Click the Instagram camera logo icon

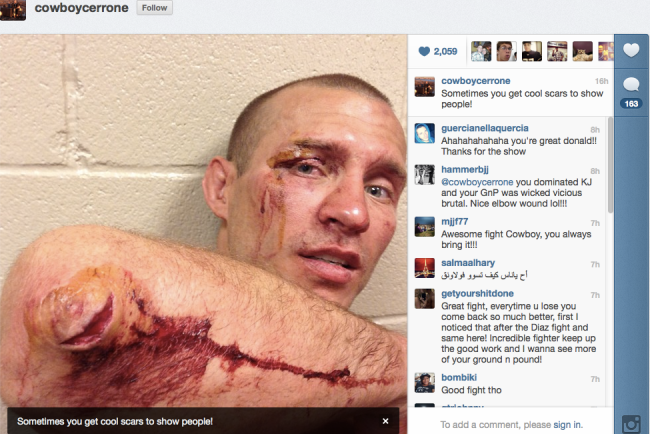632,424
